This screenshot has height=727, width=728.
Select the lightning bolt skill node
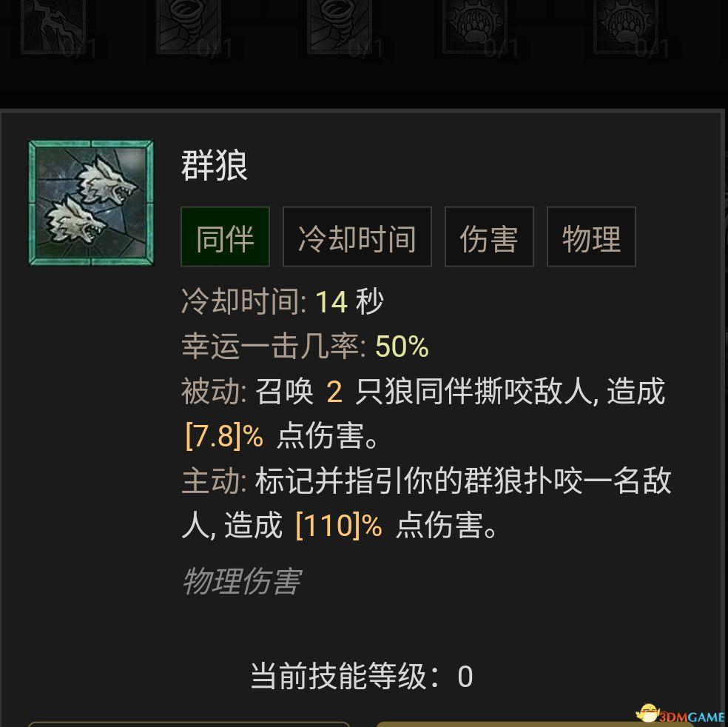[53, 26]
